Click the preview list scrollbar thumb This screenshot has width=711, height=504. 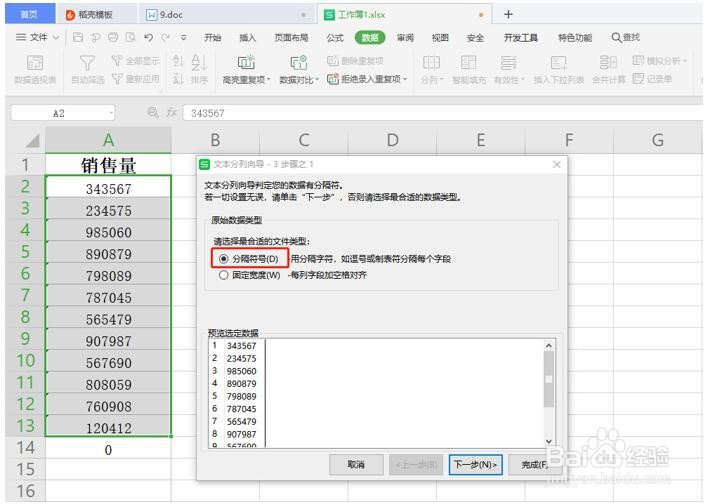549,379
